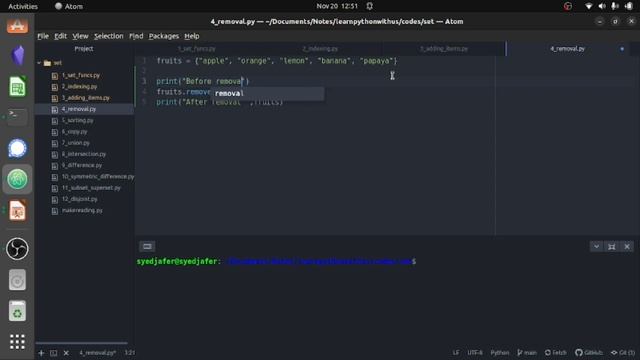Viewport: 640px width, 360px height.
Task: Click modified dot on 4_removal.py tab
Action: click(622, 49)
